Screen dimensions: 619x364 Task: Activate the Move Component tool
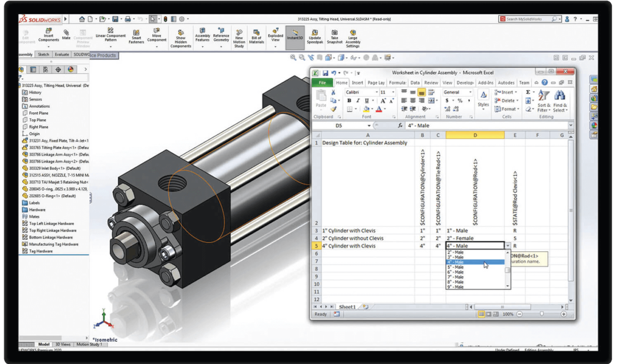[156, 35]
